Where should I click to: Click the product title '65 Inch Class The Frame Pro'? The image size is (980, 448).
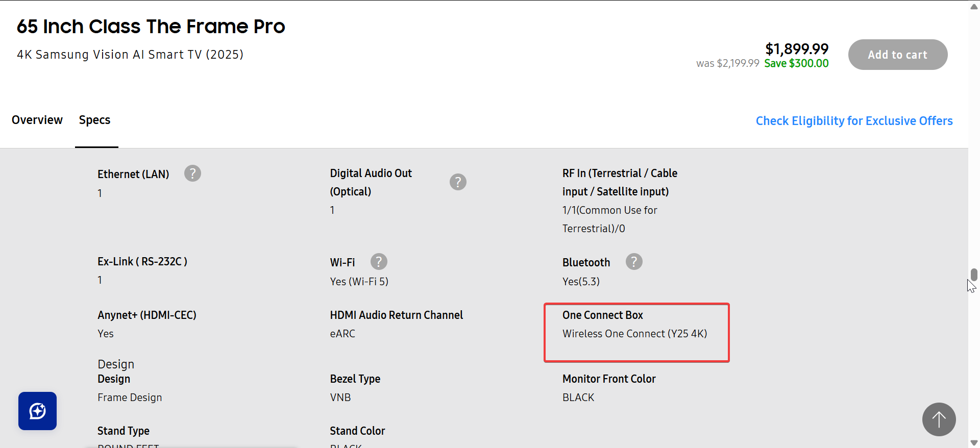pyautogui.click(x=151, y=27)
